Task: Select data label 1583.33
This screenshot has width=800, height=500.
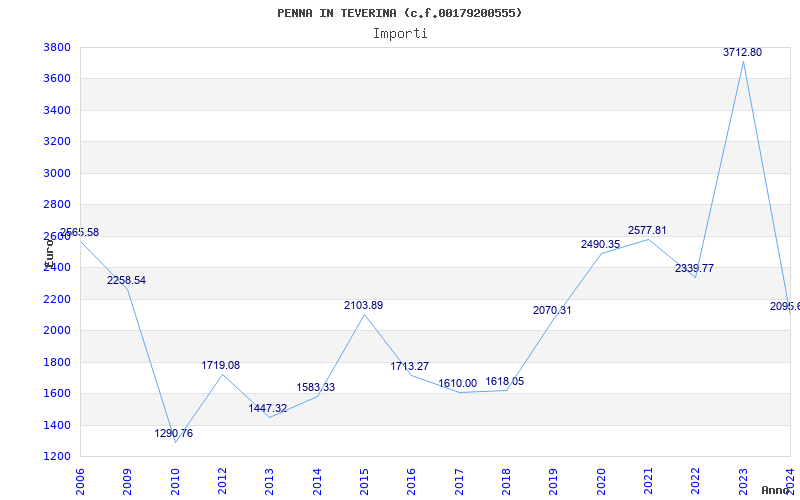Action: 316,387
